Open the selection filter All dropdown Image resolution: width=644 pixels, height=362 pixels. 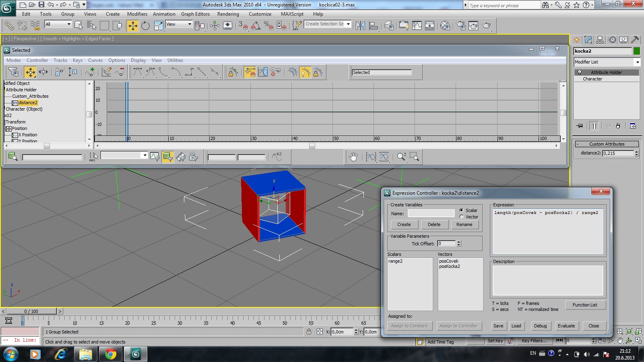tap(58, 24)
